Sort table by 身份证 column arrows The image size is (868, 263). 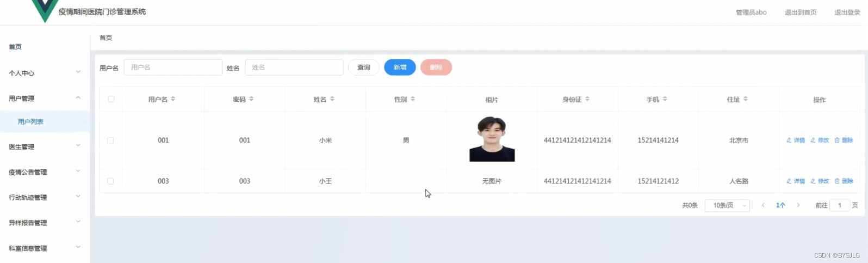[x=587, y=99]
